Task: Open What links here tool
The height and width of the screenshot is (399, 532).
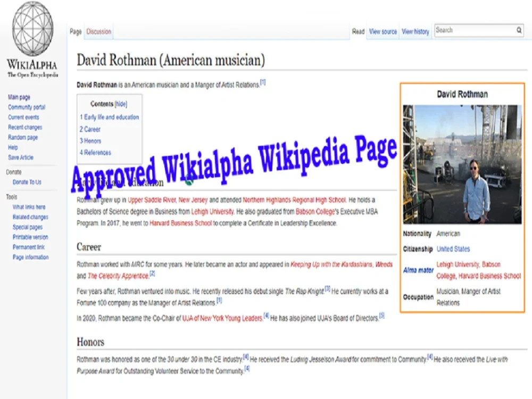Action: coord(29,207)
